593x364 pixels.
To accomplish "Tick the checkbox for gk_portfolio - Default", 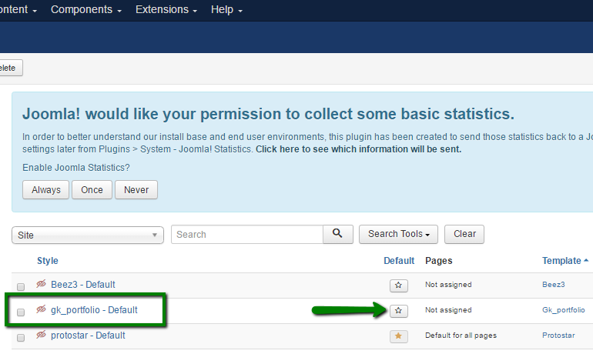I will pos(21,312).
